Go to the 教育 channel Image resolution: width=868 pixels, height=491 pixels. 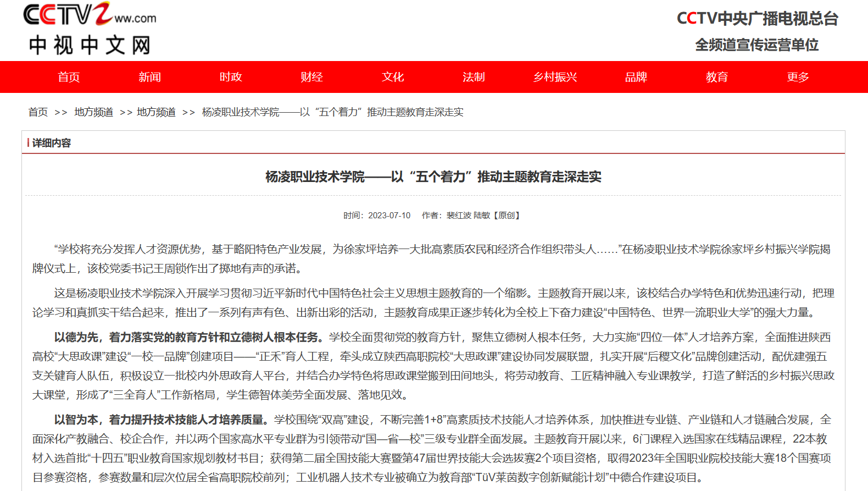717,77
